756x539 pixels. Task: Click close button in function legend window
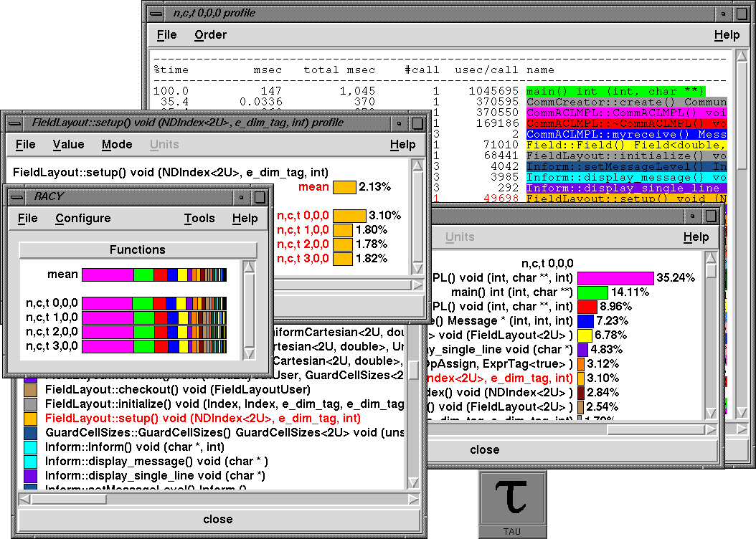pos(218,519)
